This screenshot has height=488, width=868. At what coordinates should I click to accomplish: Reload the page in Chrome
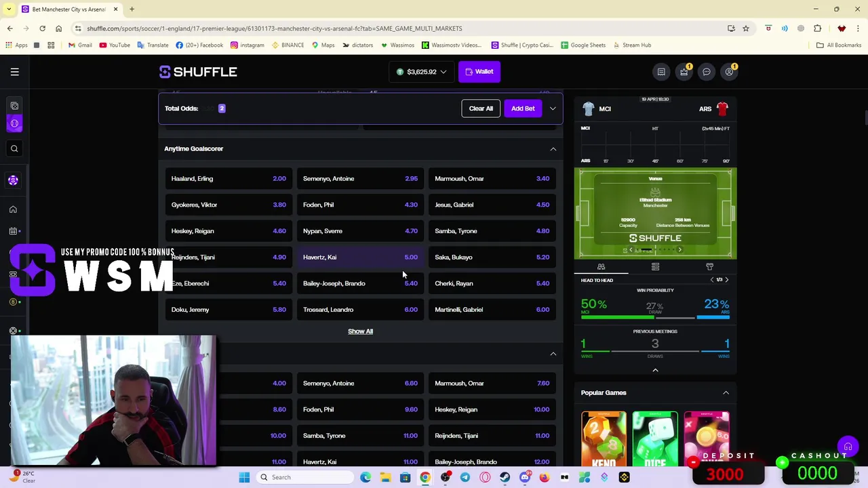(42, 28)
